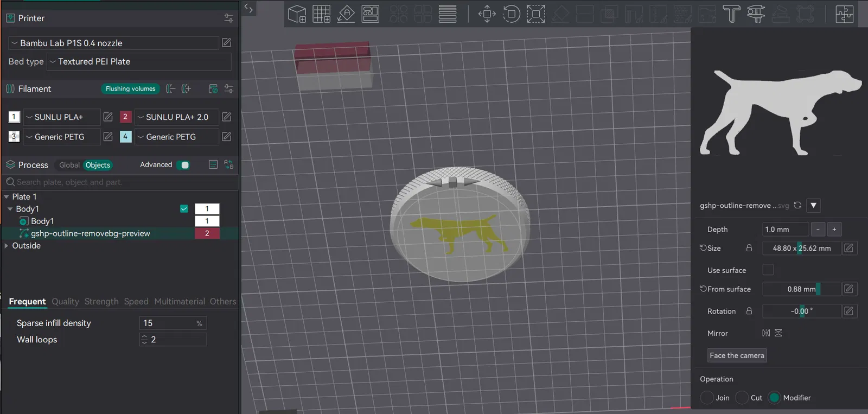Select the Arrange all objects tool
The image size is (868, 414).
tap(370, 14)
